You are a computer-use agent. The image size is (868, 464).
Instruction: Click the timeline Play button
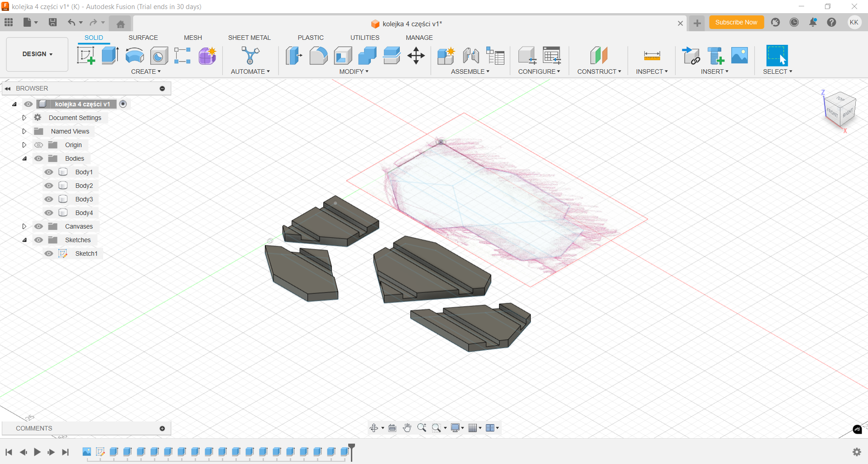[x=37, y=452]
